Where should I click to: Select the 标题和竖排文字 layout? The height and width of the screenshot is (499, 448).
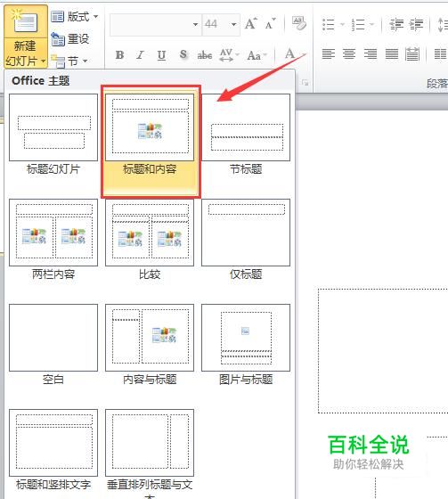[x=53, y=450]
